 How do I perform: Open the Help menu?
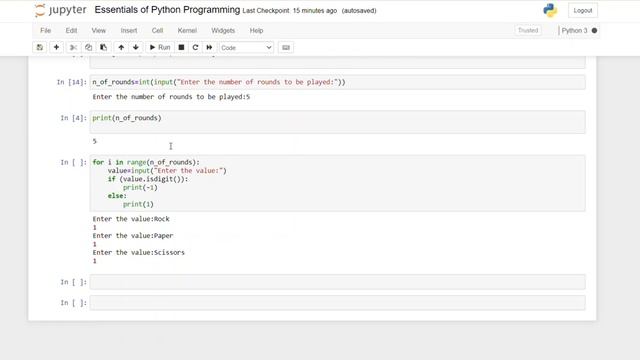(x=256, y=31)
